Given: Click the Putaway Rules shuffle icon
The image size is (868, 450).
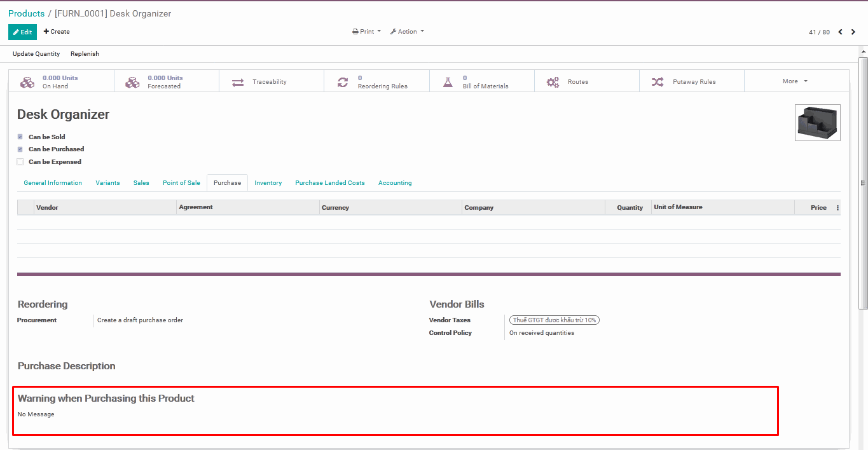Looking at the screenshot, I should tap(658, 82).
